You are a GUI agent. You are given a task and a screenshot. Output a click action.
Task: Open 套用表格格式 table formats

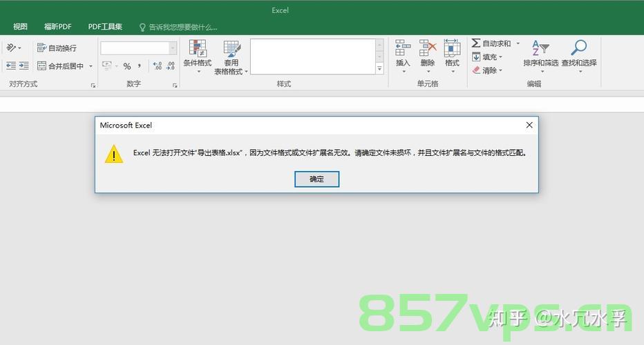[x=231, y=57]
